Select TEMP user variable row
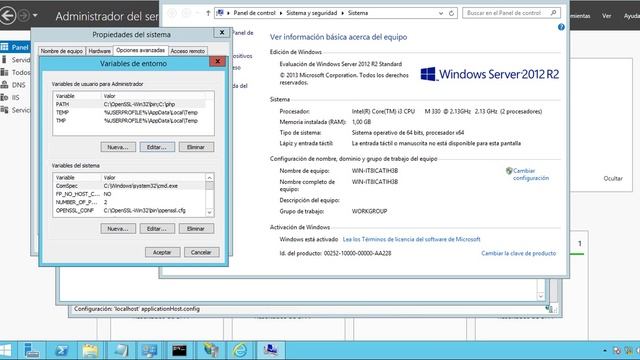Image resolution: width=640 pixels, height=360 pixels. pyautogui.click(x=129, y=112)
